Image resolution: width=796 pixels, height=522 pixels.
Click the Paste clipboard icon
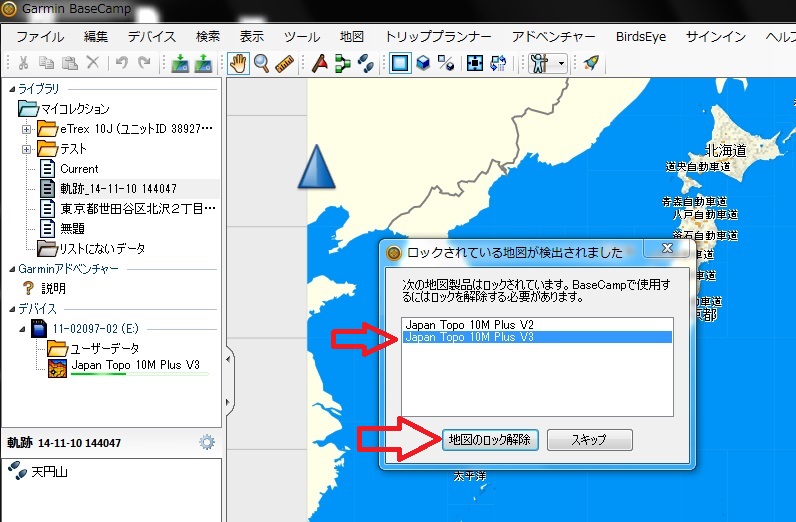point(70,63)
